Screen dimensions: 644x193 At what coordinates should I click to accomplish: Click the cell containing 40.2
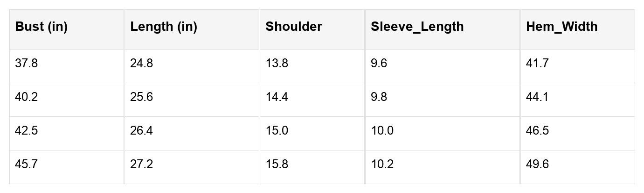point(27,97)
